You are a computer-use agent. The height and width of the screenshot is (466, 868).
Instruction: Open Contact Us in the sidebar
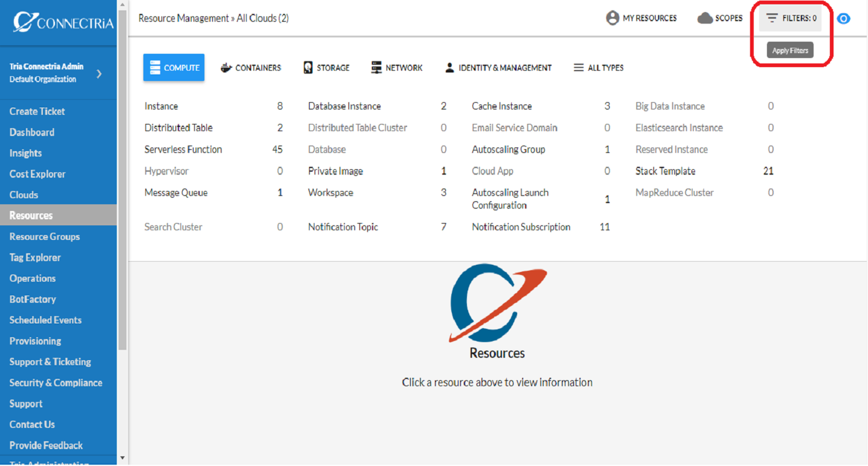tap(32, 424)
